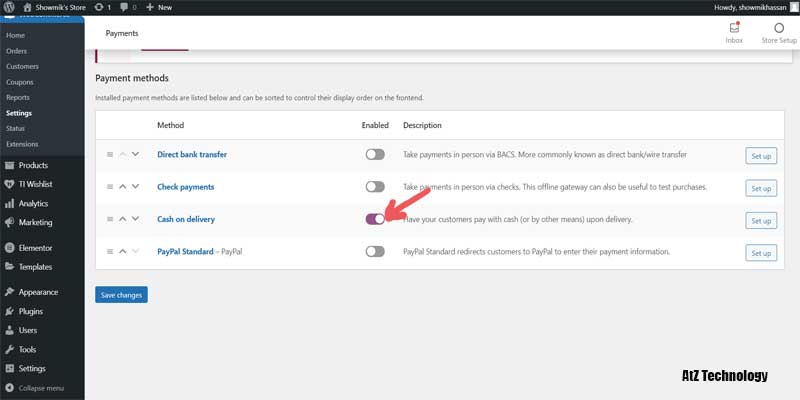This screenshot has width=800, height=400.
Task: Move Cash on delivery up with arrow
Action: coord(123,219)
